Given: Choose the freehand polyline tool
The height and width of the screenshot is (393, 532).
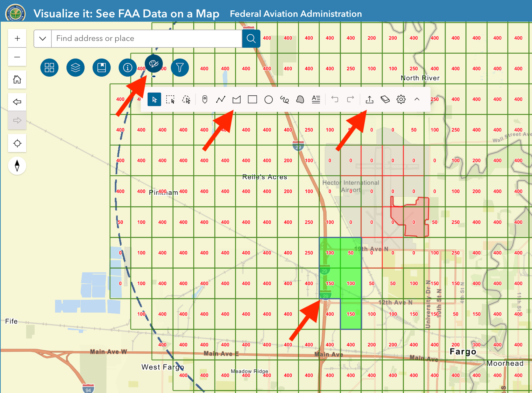Looking at the screenshot, I should (x=284, y=99).
